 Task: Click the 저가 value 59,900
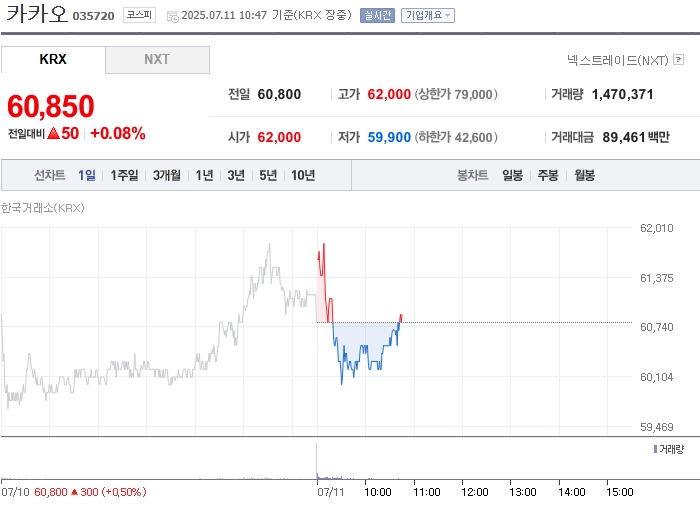(389, 137)
